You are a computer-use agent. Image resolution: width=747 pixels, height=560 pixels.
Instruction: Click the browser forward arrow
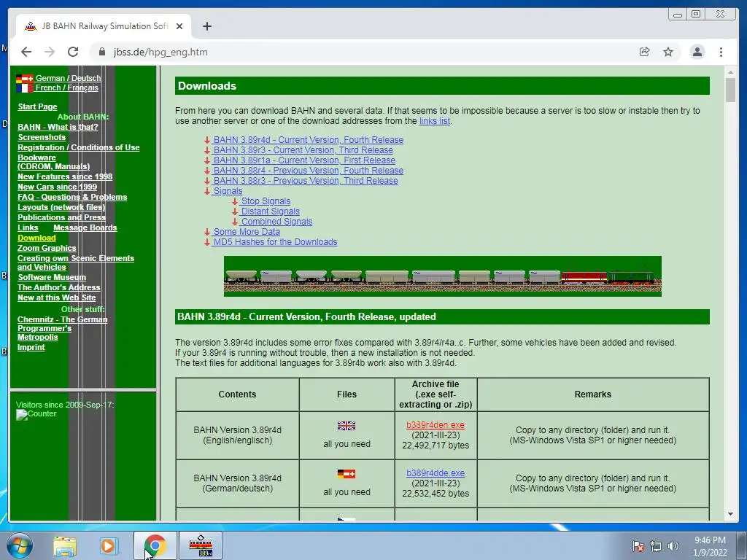point(50,52)
